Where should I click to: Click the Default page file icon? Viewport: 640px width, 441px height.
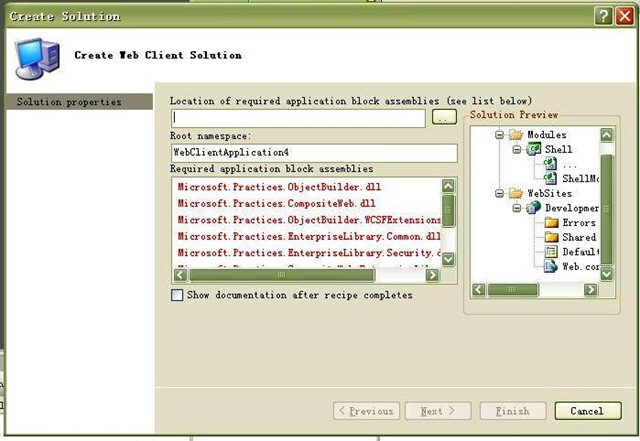pos(551,252)
